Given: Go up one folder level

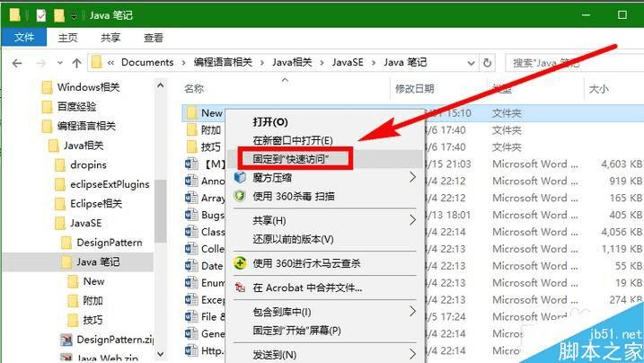Looking at the screenshot, I should coord(76,63).
